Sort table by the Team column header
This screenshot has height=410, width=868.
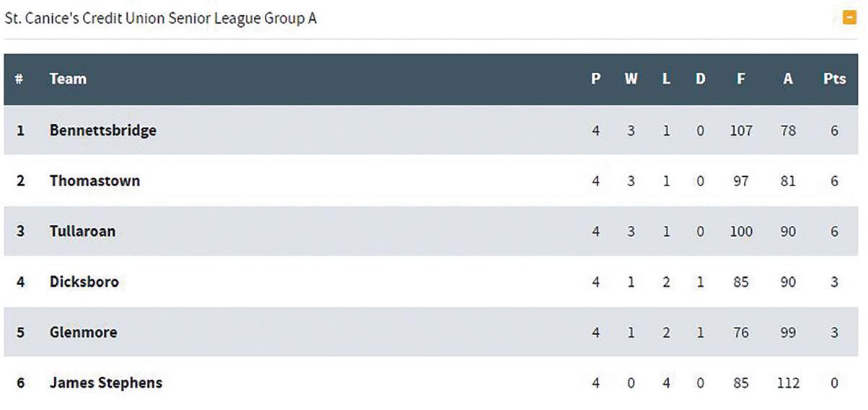point(68,79)
